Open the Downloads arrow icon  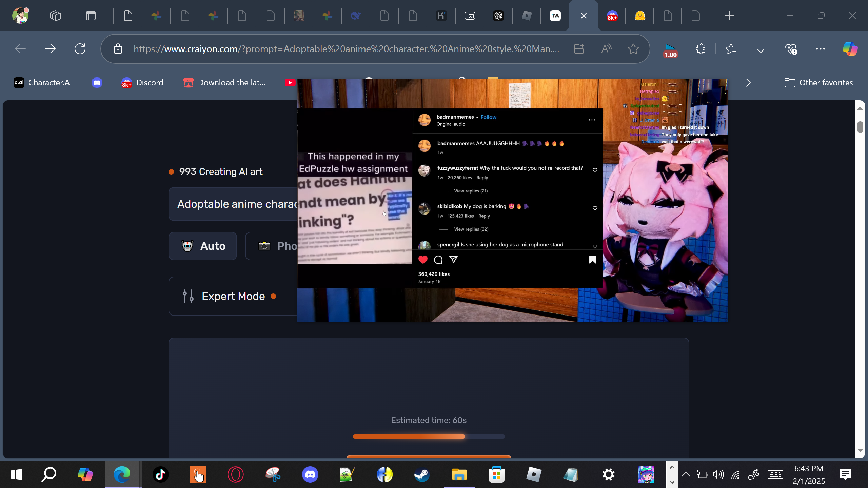coord(761,49)
